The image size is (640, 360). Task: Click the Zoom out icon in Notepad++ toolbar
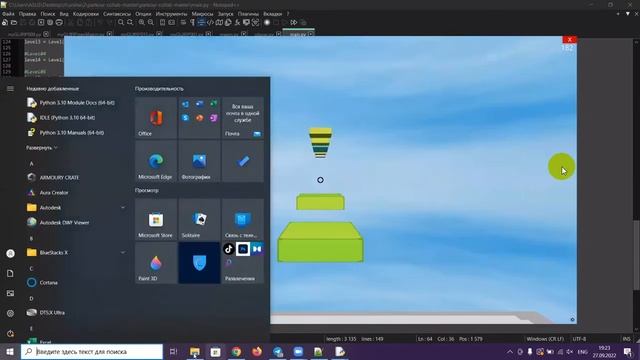(x=151, y=22)
